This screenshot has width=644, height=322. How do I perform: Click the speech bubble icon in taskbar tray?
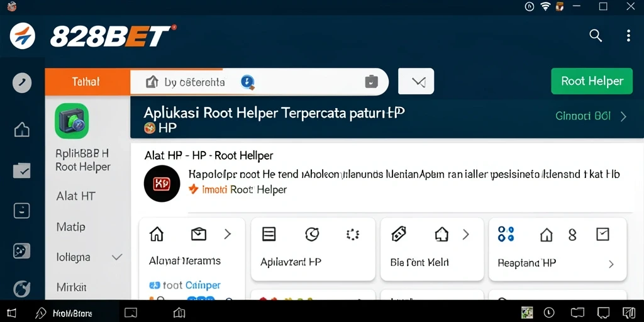(x=603, y=313)
